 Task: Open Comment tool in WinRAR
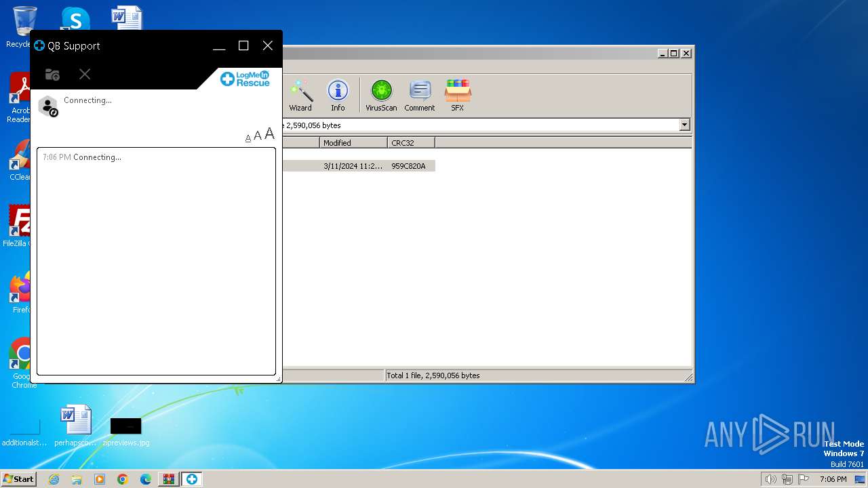[420, 96]
